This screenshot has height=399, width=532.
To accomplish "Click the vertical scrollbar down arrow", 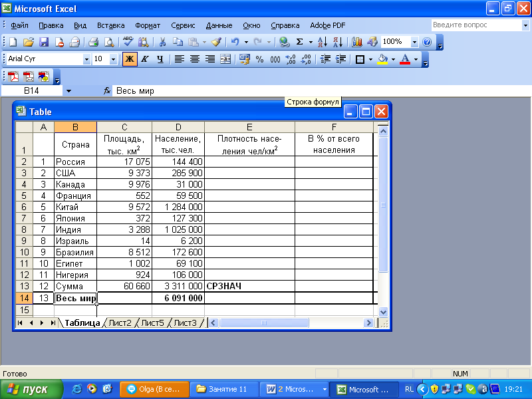I will 383,312.
